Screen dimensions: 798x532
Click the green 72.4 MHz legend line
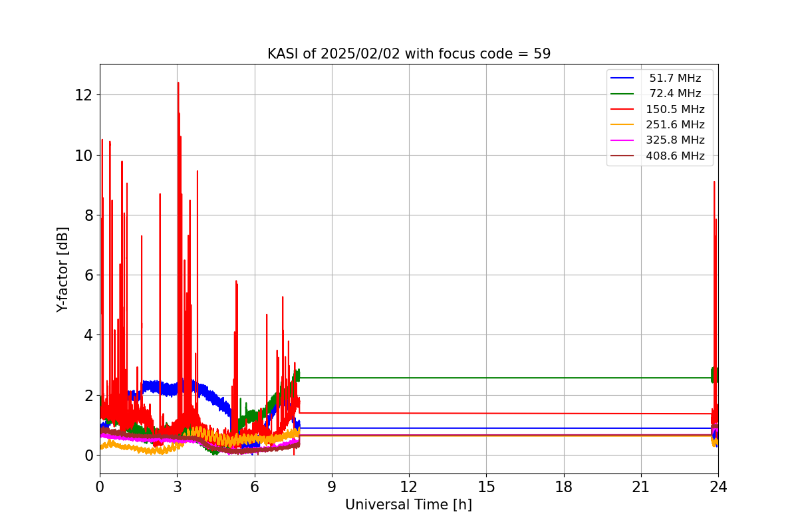point(622,94)
